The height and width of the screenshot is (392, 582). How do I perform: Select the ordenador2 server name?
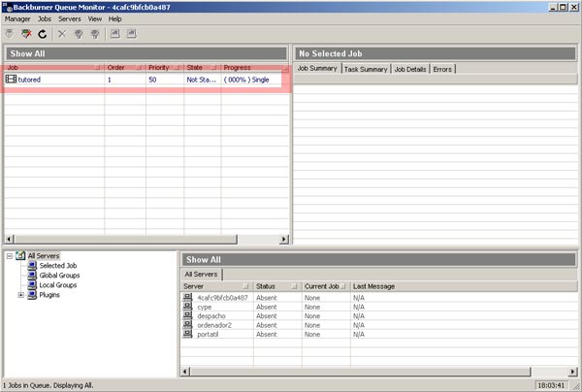(x=214, y=325)
